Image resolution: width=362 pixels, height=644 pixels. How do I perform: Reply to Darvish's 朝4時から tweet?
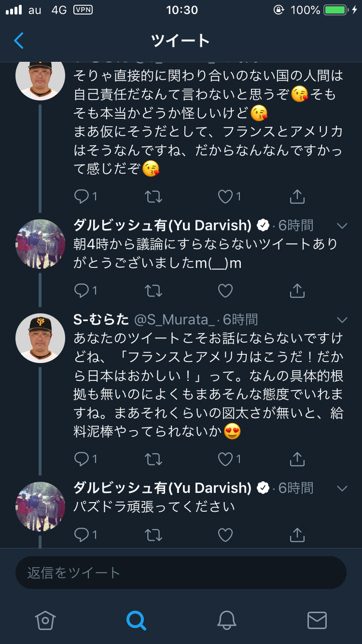[81, 290]
